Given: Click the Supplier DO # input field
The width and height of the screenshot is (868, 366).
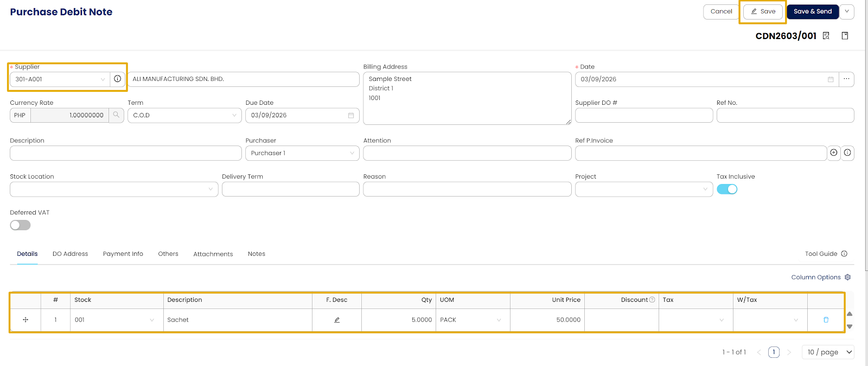Looking at the screenshot, I should tap(644, 115).
